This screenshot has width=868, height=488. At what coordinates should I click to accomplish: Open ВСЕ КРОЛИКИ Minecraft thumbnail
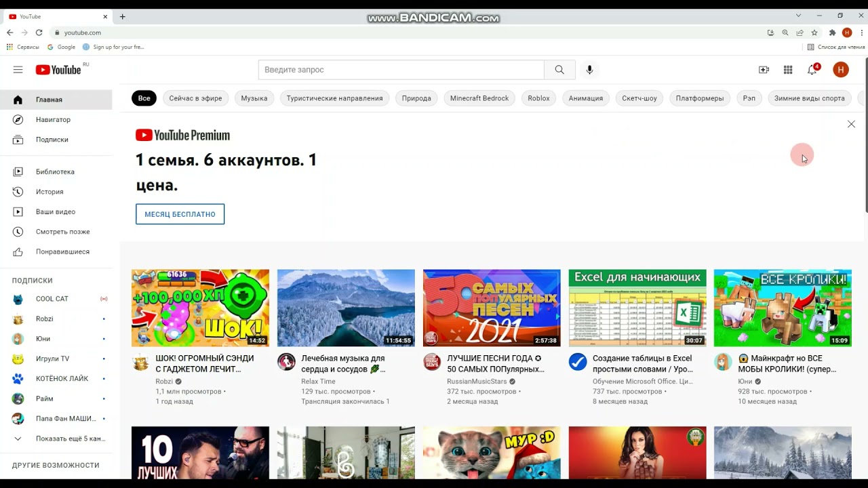(x=783, y=308)
